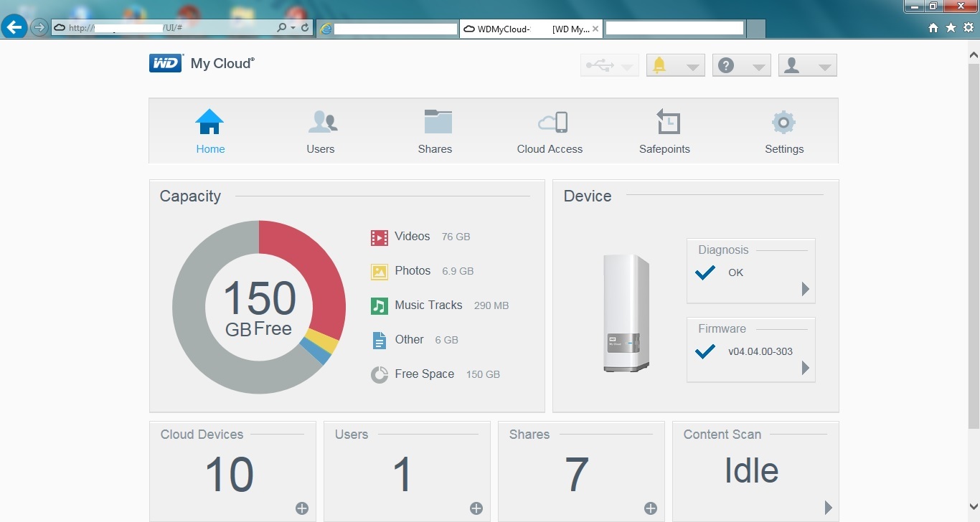Close the WDMyCloud browser tab

pos(595,29)
